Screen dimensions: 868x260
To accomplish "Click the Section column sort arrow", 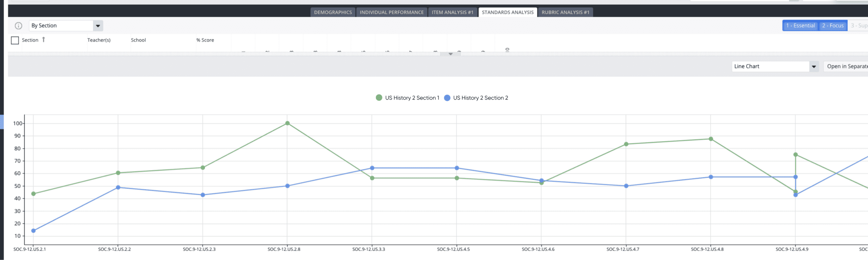I will (x=43, y=40).
